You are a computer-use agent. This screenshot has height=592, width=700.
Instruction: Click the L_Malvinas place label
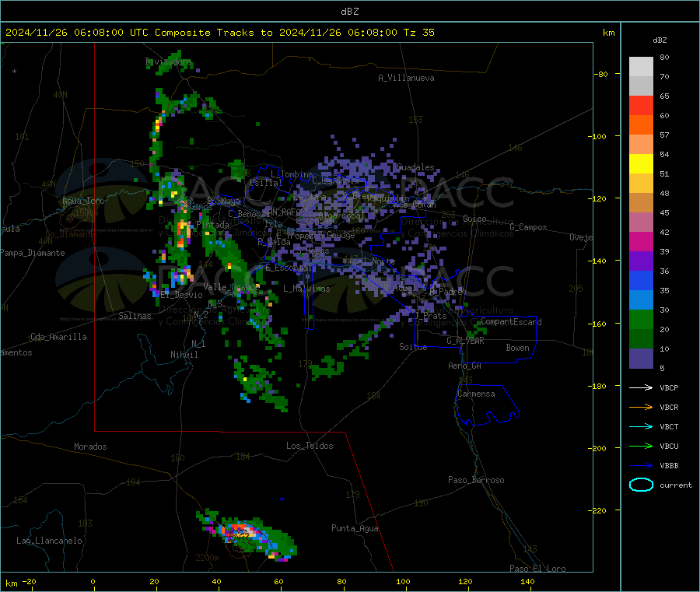coord(306,289)
